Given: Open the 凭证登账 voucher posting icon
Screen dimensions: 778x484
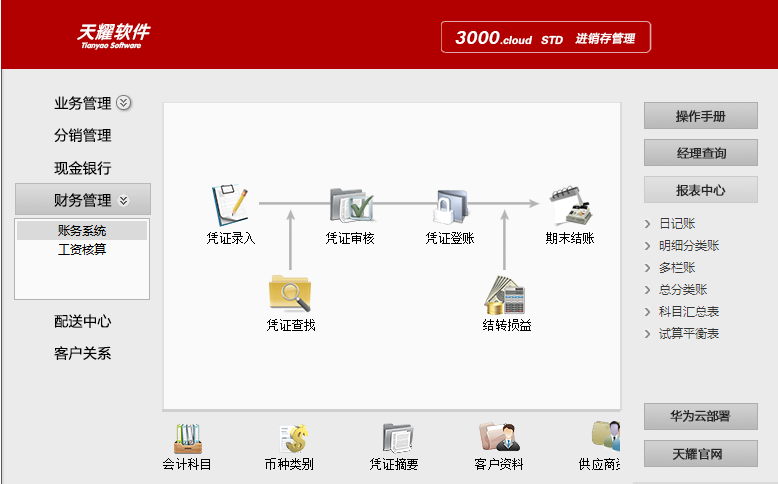Looking at the screenshot, I should click(x=449, y=205).
